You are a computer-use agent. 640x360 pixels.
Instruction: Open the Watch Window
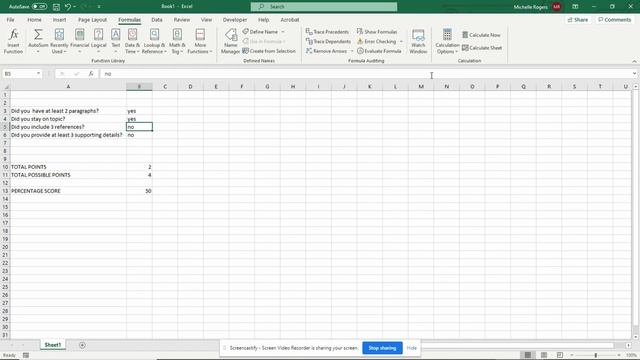click(418, 41)
